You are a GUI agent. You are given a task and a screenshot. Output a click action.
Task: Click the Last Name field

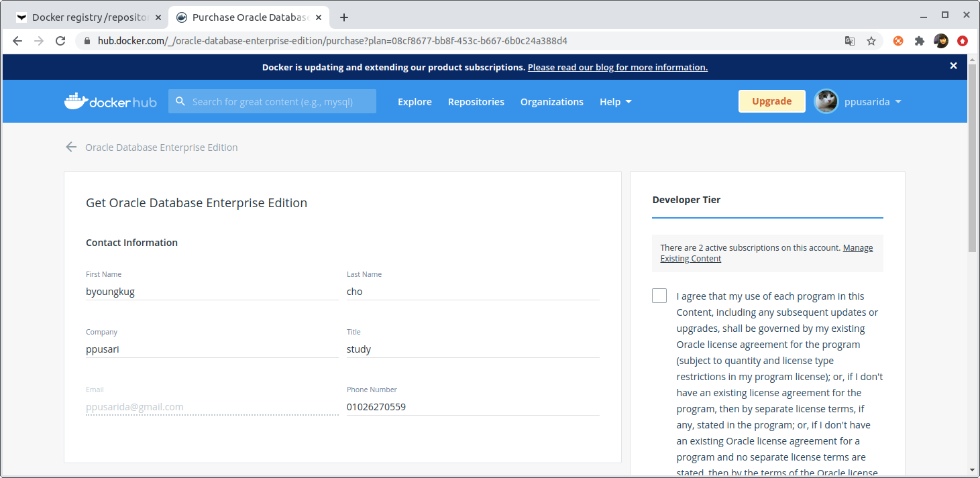[473, 292]
